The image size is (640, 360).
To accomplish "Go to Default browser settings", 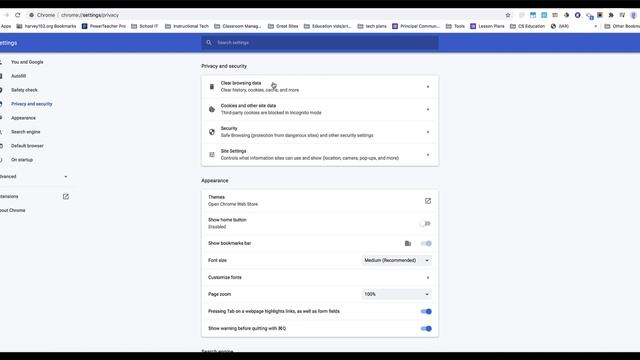I will (x=27, y=146).
